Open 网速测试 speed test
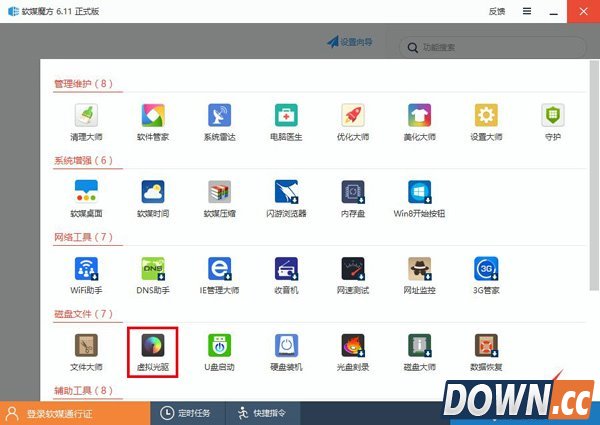The width and height of the screenshot is (600, 425). (x=353, y=275)
